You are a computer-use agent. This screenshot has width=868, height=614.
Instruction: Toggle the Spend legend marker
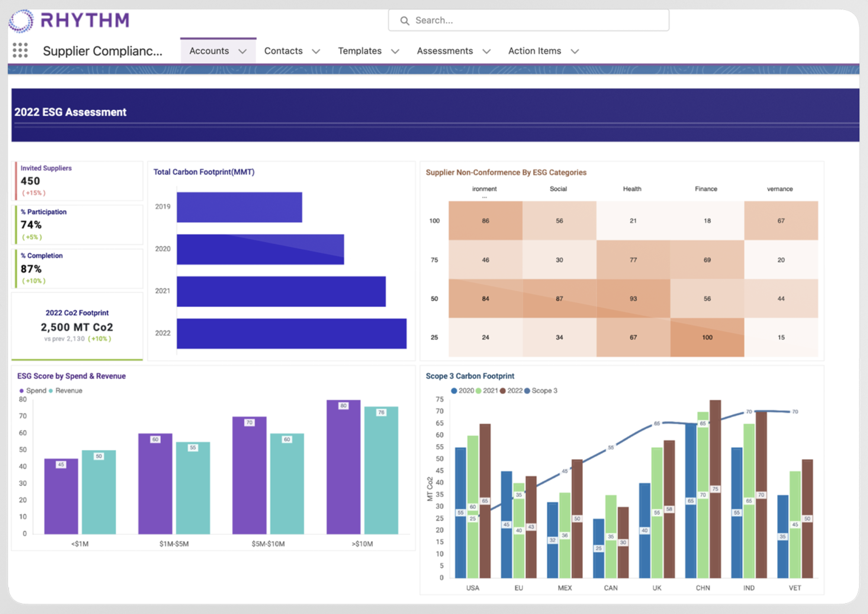click(x=22, y=391)
